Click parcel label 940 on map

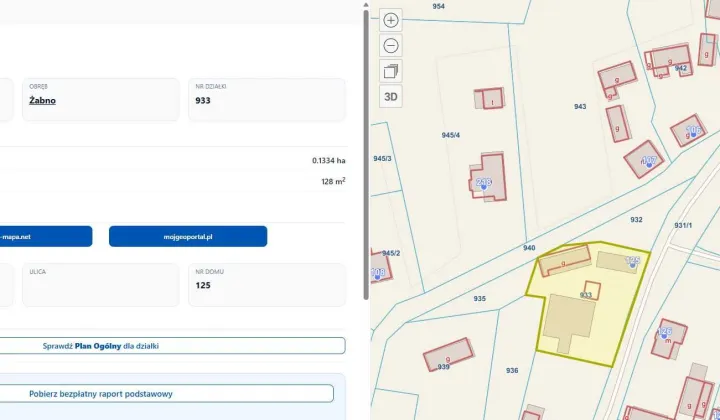pyautogui.click(x=529, y=248)
